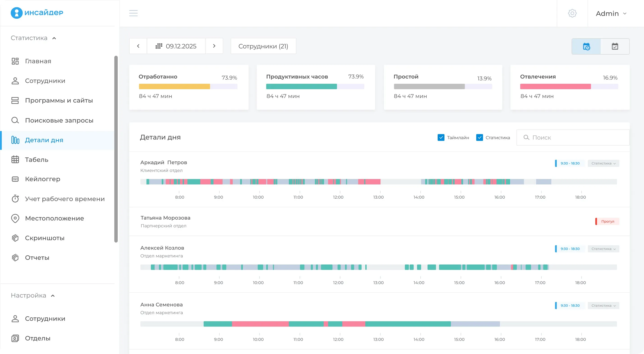644x354 pixels.
Task: Switch to the calendar-check view icon
Action: tap(615, 46)
